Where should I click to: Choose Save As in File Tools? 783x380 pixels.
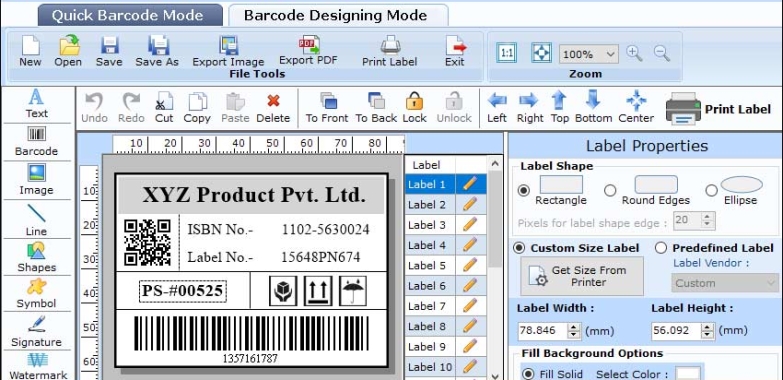[x=157, y=51]
